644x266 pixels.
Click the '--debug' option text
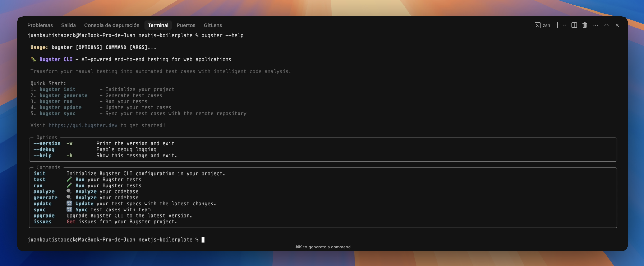[44, 149]
